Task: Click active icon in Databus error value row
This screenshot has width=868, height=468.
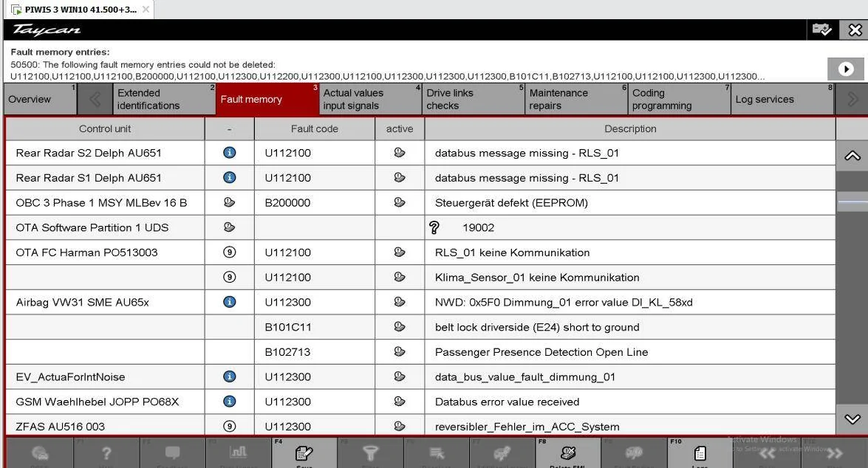Action: pos(399,402)
